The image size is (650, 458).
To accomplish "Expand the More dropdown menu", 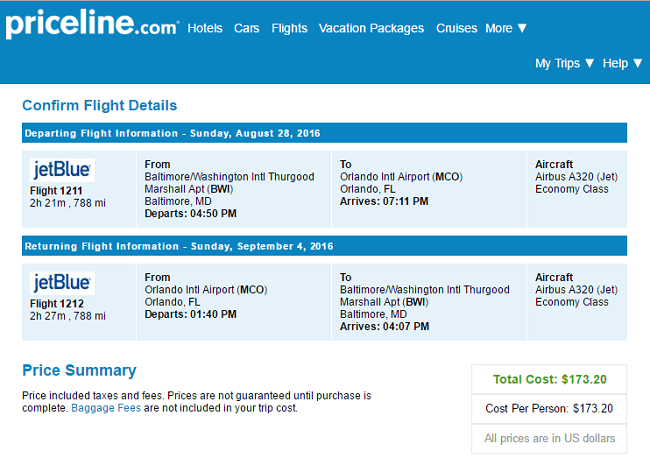I will tap(506, 28).
